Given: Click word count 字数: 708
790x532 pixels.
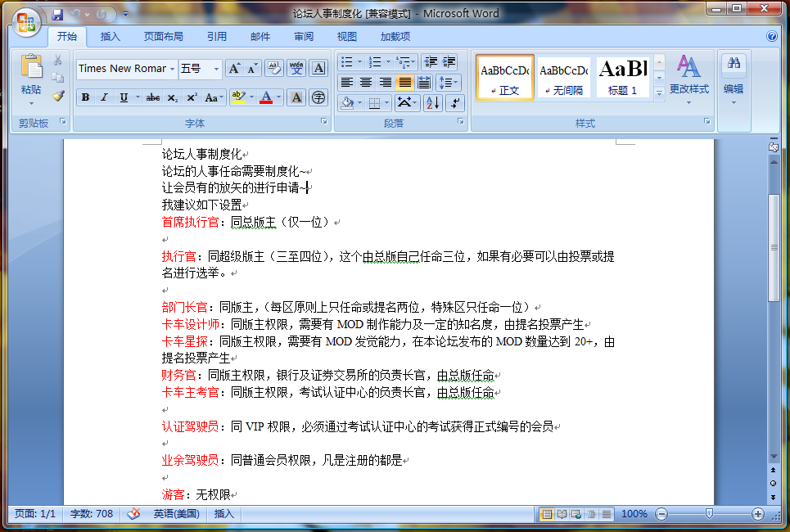Looking at the screenshot, I should (91, 514).
